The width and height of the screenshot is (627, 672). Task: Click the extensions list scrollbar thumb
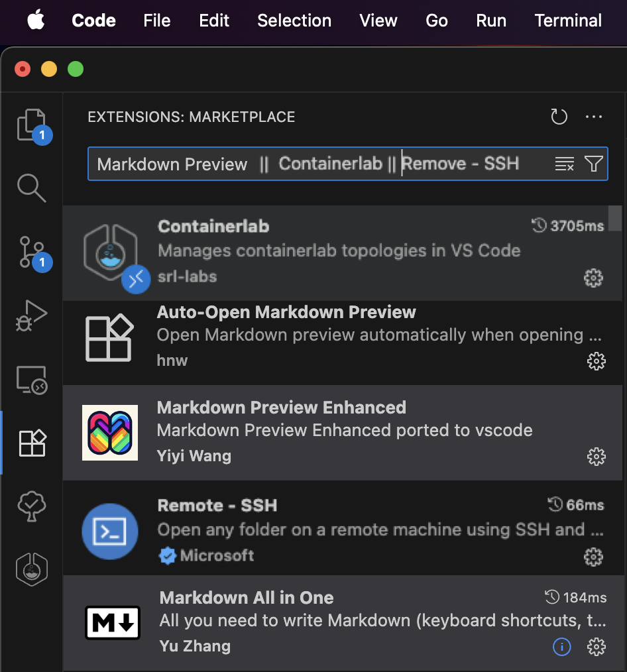615,218
